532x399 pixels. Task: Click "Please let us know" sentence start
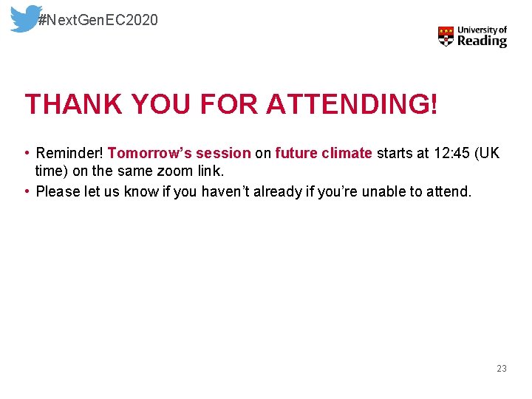pyautogui.click(x=97, y=191)
